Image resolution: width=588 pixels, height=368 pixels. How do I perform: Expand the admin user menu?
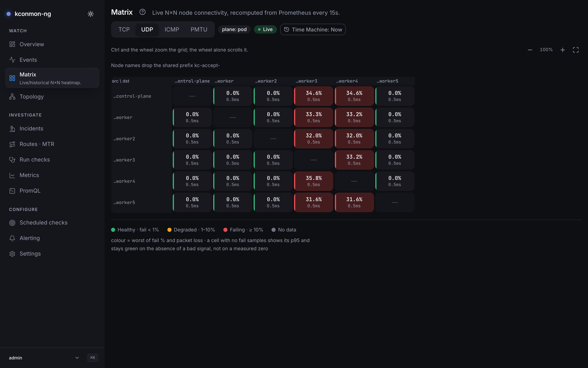pyautogui.click(x=44, y=358)
